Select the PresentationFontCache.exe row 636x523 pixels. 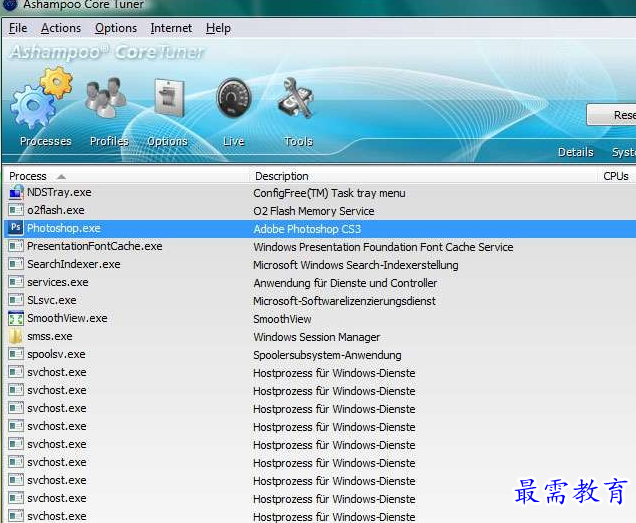[x=320, y=246]
